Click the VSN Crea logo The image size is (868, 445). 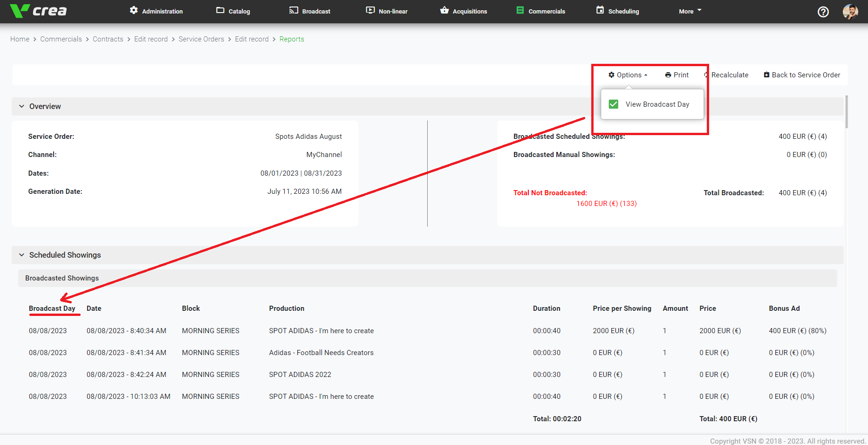tap(39, 11)
